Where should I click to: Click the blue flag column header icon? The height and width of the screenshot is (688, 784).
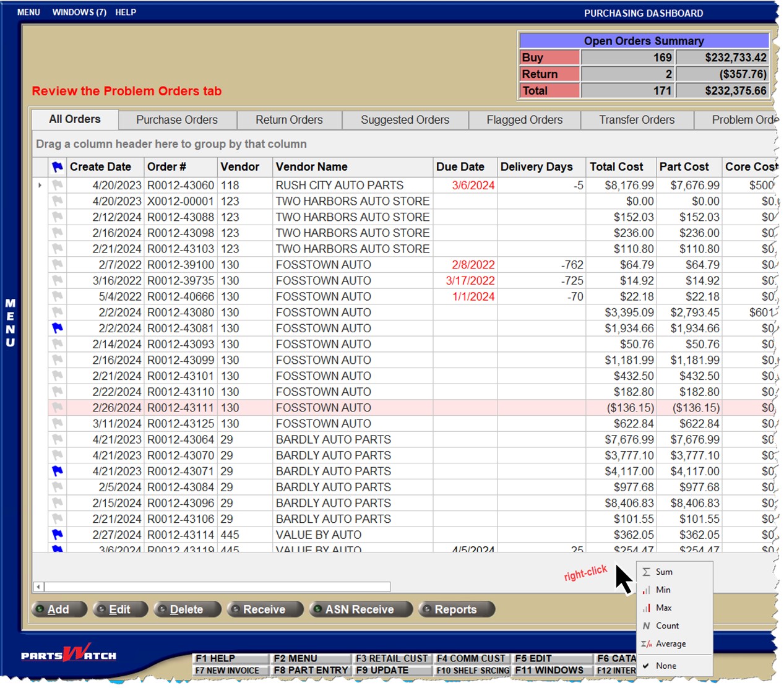(58, 166)
